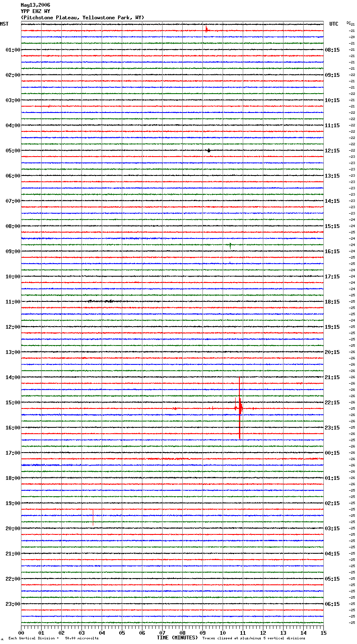Click the "16:15" UTC time label

click(x=332, y=251)
